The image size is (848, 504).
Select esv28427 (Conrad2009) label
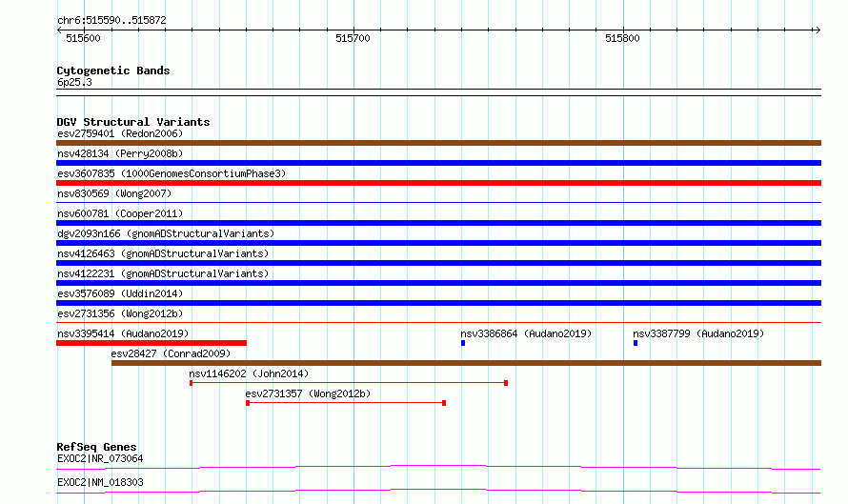click(171, 353)
